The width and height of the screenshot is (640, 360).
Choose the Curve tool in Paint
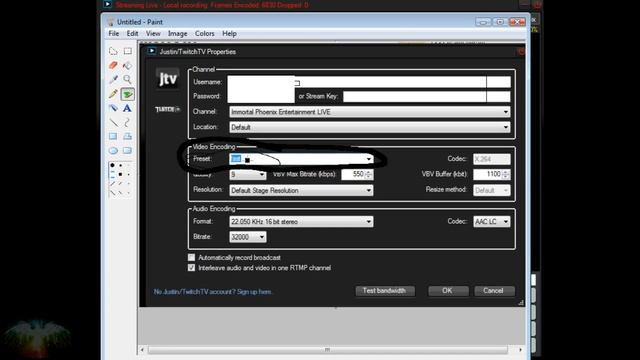pos(128,122)
